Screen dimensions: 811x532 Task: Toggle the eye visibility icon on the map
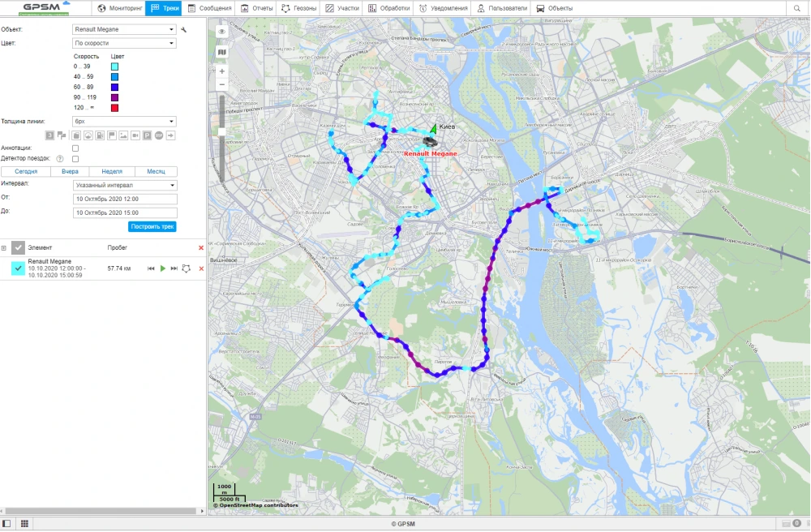click(x=222, y=32)
